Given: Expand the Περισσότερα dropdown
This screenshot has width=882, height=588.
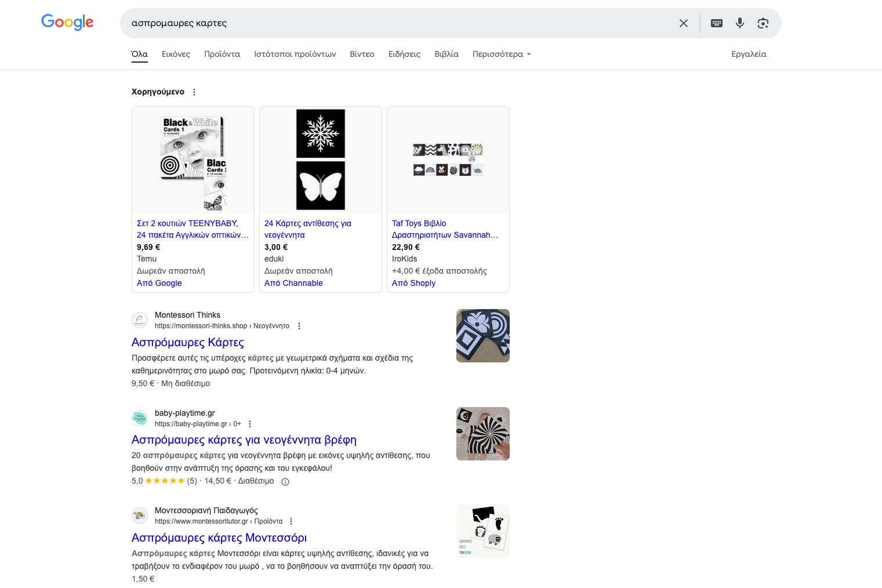Looking at the screenshot, I should 502,54.
